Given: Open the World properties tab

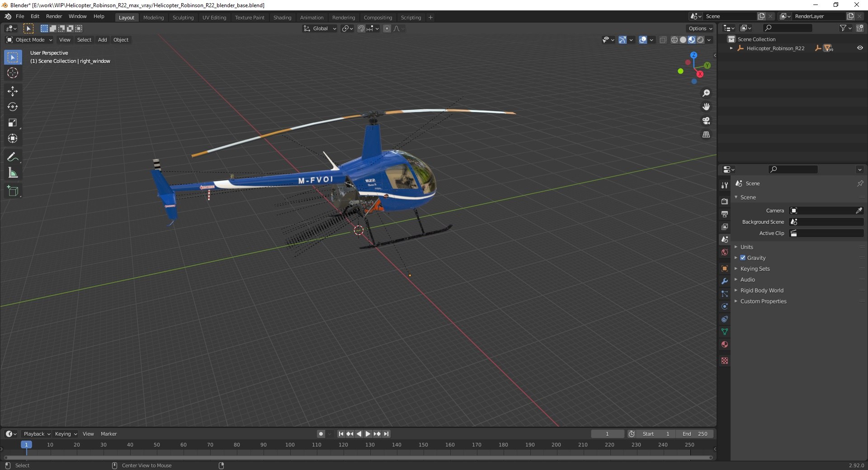Looking at the screenshot, I should coord(725,252).
